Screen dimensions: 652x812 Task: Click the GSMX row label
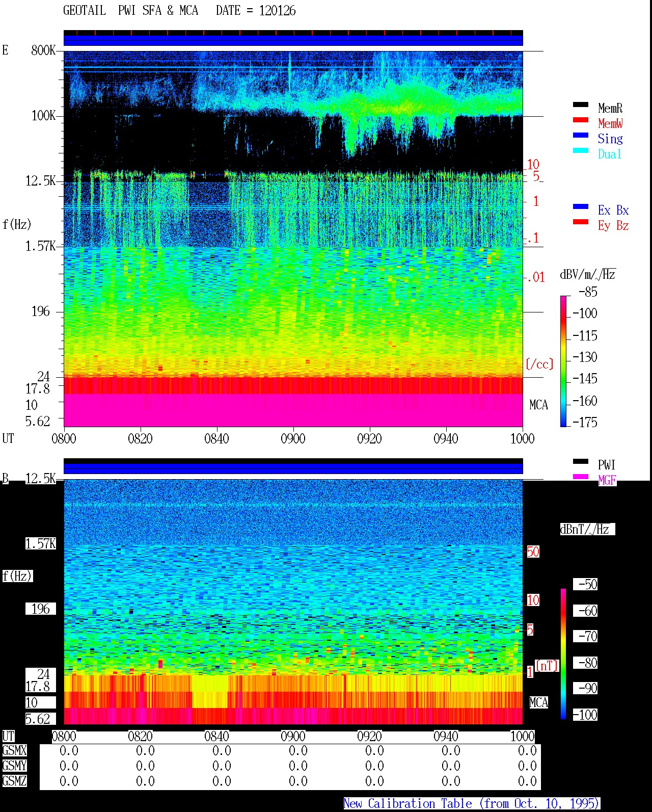click(14, 751)
